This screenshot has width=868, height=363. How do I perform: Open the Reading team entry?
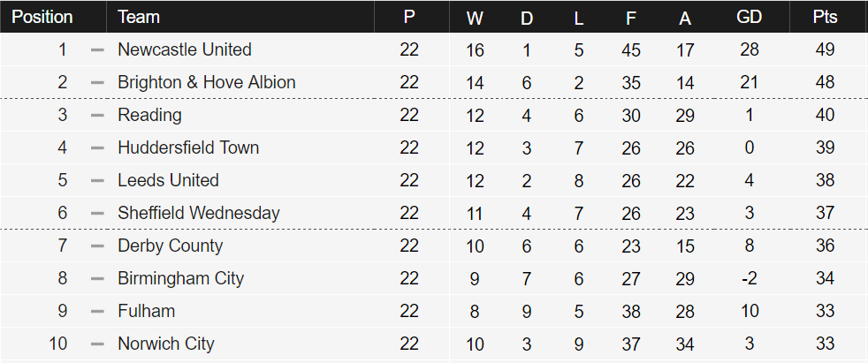click(x=149, y=115)
